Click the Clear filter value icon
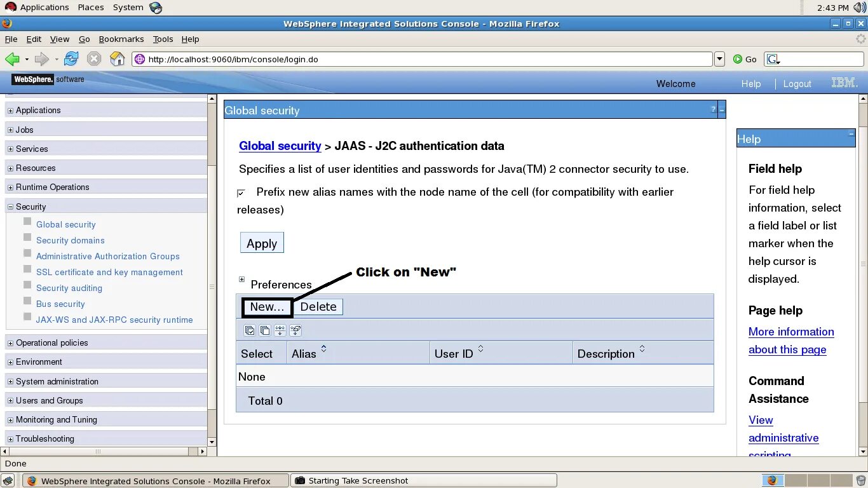868x488 pixels. [x=295, y=330]
